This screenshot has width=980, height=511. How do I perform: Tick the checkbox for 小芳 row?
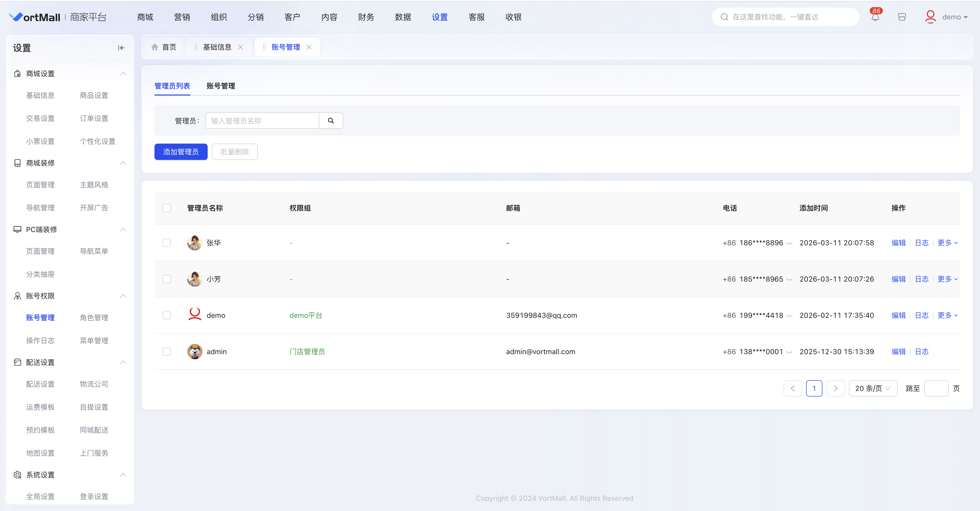(167, 279)
